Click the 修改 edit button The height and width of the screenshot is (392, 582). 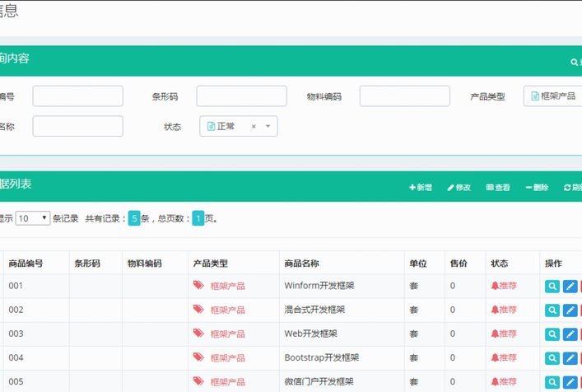click(459, 188)
